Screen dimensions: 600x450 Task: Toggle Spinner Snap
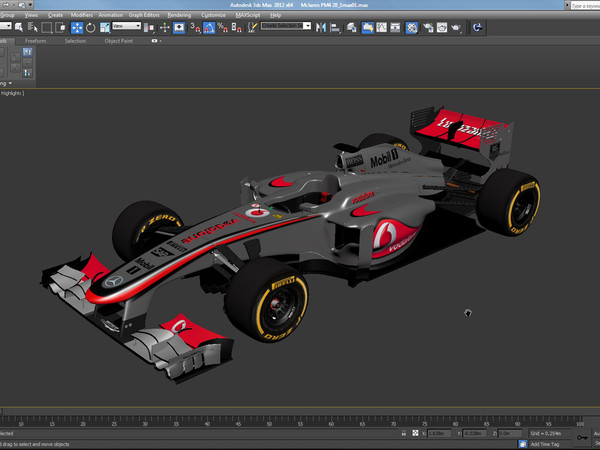(x=236, y=27)
